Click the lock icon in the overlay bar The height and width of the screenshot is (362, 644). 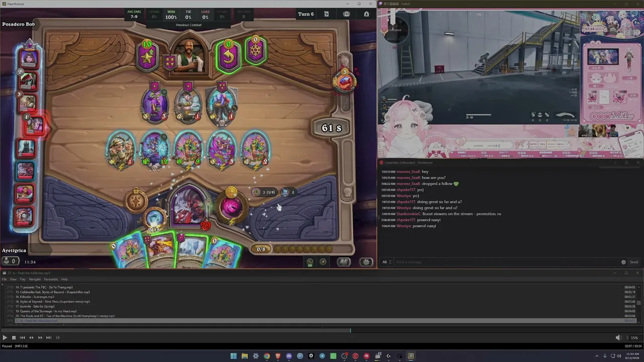click(366, 14)
